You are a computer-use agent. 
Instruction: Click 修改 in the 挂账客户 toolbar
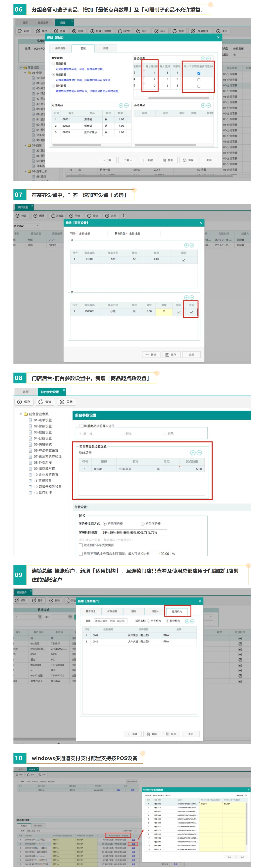(x=20, y=600)
